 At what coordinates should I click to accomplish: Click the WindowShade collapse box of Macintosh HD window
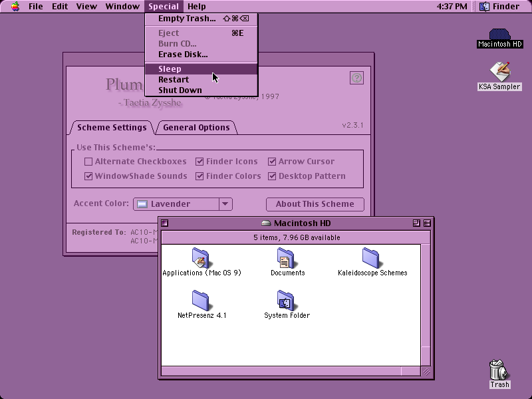[427, 223]
